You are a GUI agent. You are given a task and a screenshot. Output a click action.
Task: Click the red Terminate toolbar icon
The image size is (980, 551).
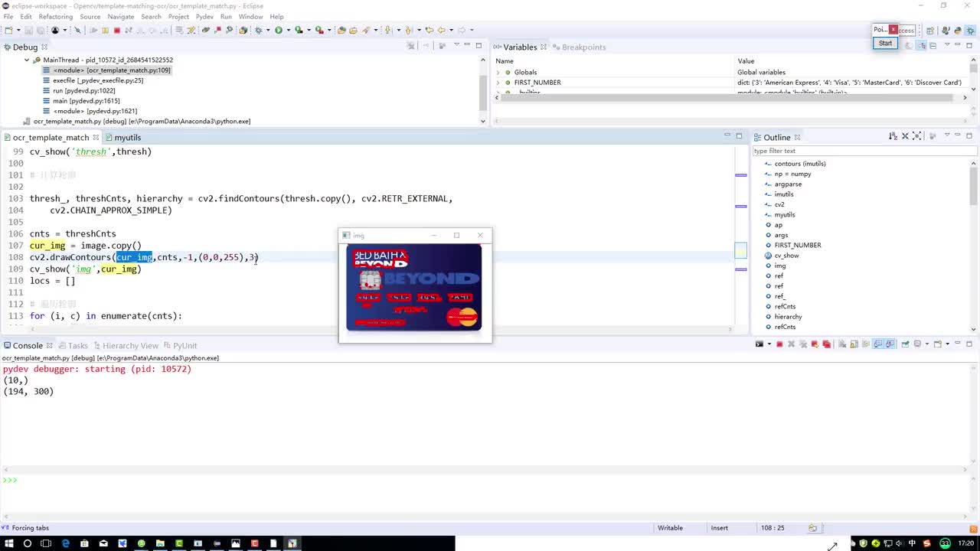[116, 31]
